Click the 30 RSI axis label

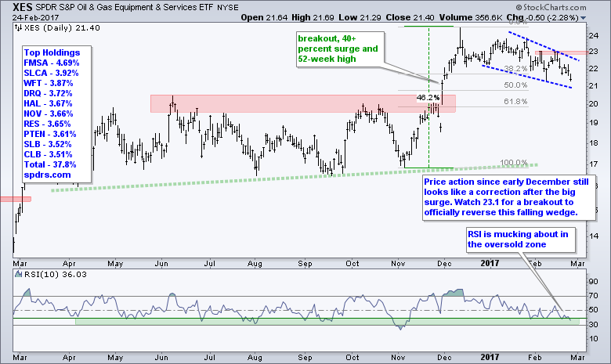(x=594, y=325)
